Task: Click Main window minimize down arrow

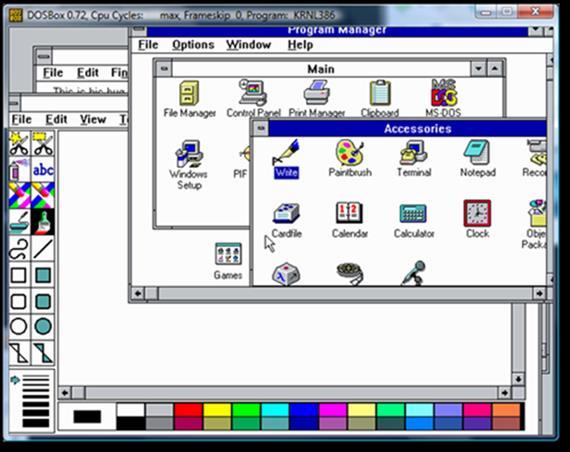Action: coord(478,68)
